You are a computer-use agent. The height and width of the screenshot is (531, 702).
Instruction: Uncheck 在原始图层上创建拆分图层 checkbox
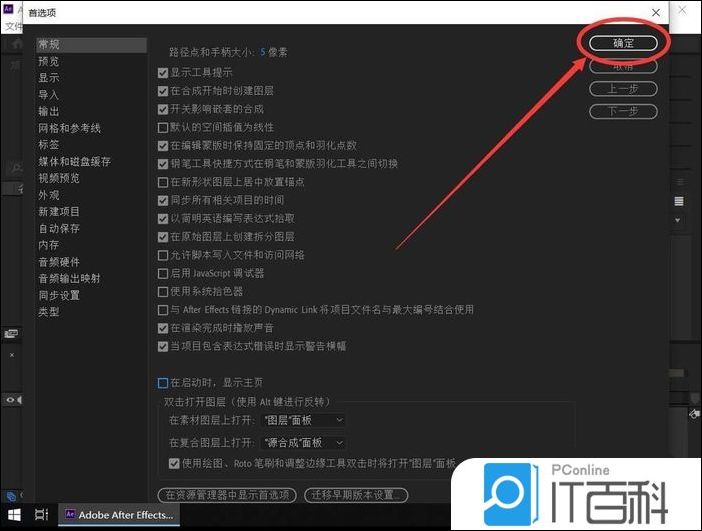(x=163, y=237)
